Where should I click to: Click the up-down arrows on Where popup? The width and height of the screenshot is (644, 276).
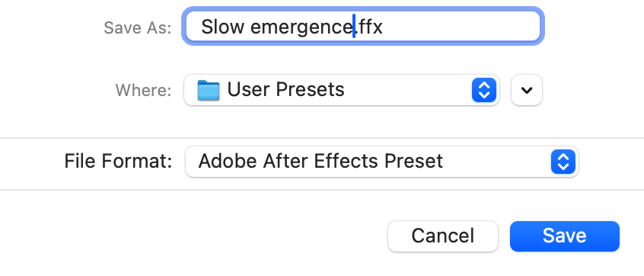(484, 90)
